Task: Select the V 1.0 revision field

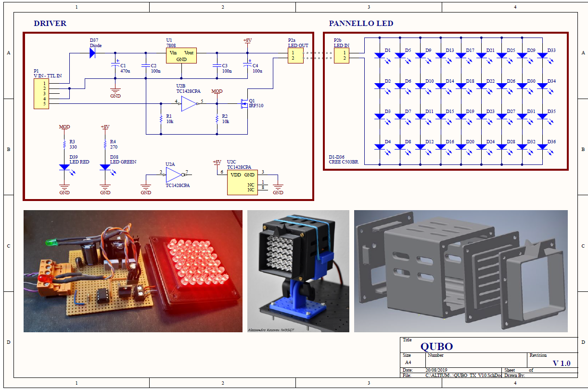Action: (x=561, y=363)
